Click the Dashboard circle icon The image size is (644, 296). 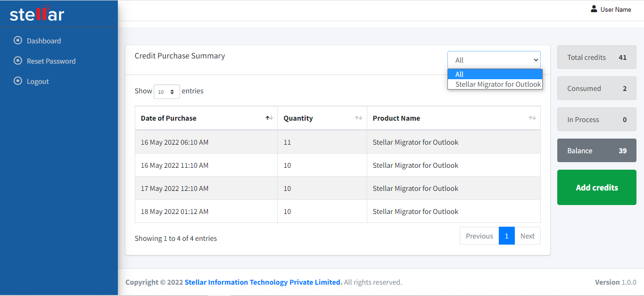18,41
